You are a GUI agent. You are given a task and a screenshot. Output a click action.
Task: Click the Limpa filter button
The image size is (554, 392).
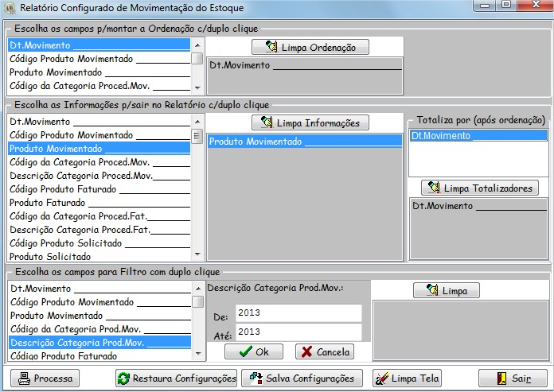pyautogui.click(x=446, y=290)
